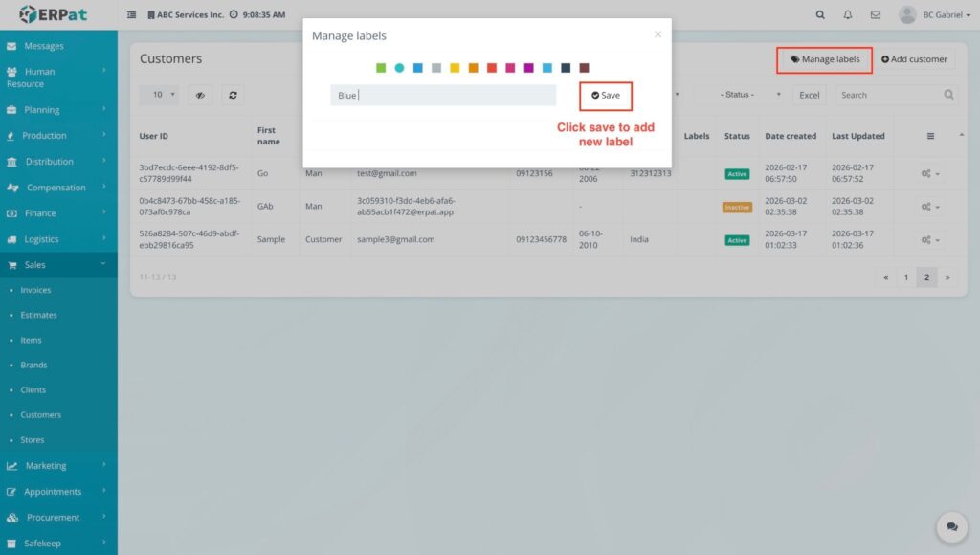Open the notifications bell
The width and height of the screenshot is (980, 555).
pos(848,15)
